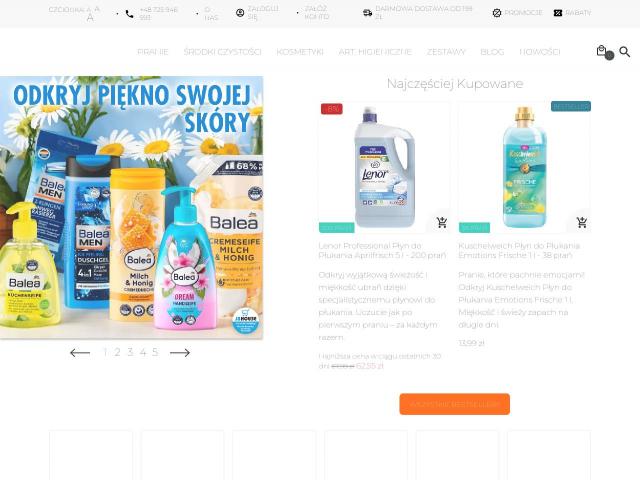This screenshot has height=480, width=640.
Task: Add Kuschelweich Frische to cart
Action: [x=582, y=222]
